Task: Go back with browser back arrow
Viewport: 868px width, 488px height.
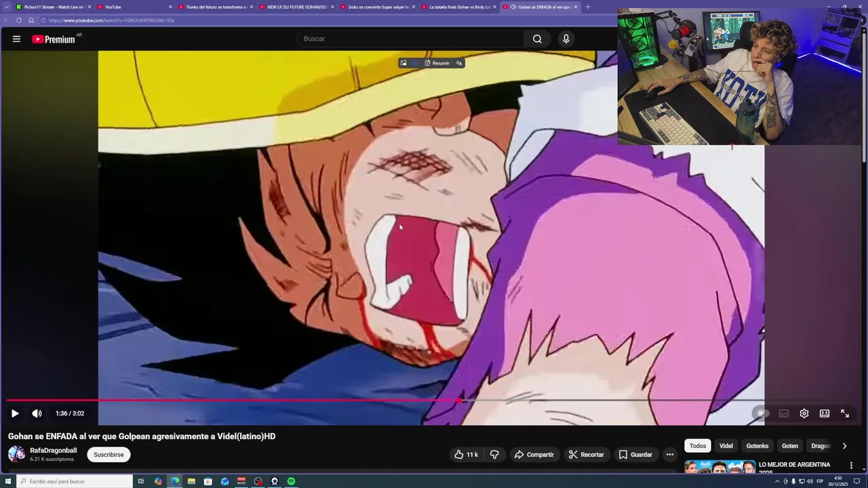Action: (x=7, y=20)
